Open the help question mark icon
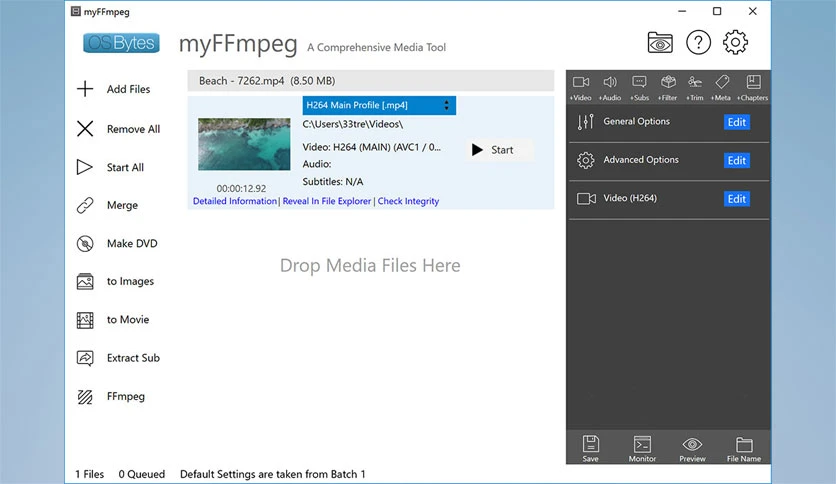The image size is (836, 484). tap(698, 42)
